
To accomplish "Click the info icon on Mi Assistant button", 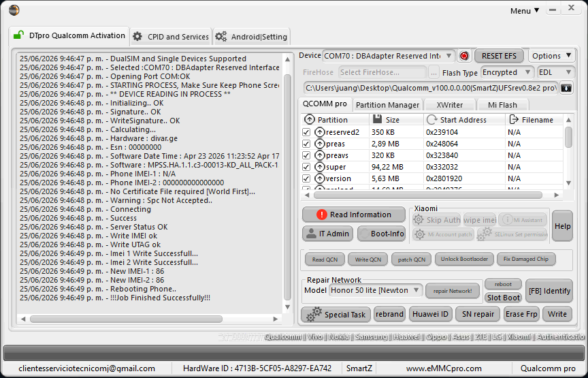I will [x=507, y=219].
